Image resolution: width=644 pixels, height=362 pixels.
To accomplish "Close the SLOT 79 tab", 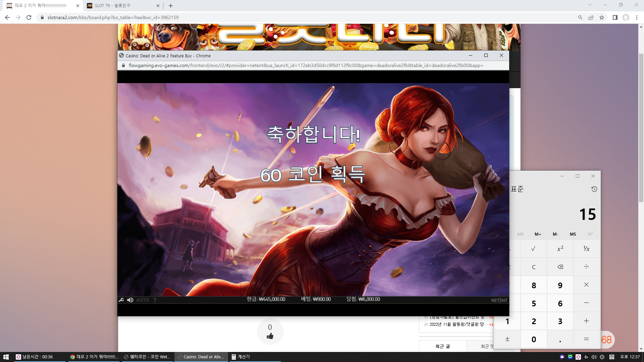I will coord(158,6).
